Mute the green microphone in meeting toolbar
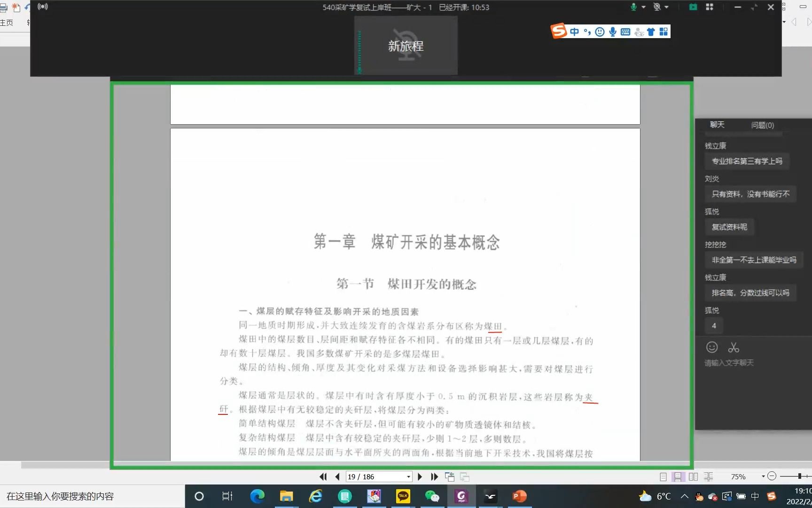Image resolution: width=812 pixels, height=508 pixels. [x=633, y=7]
